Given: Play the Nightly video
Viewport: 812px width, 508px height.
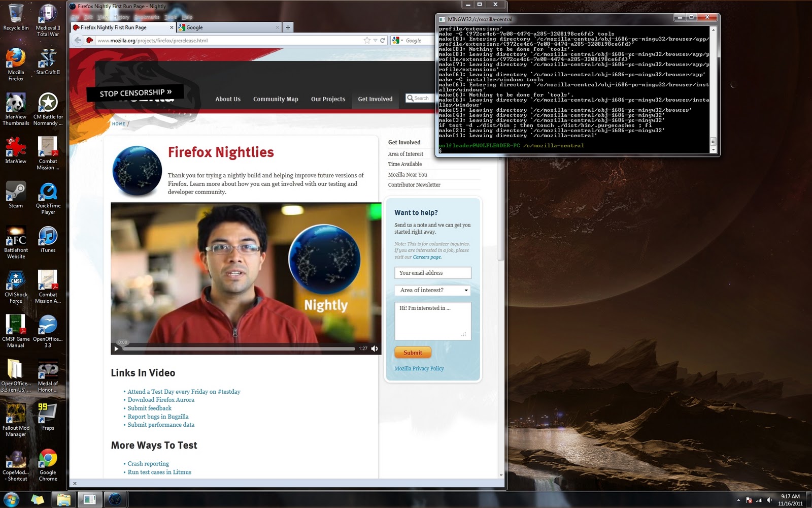Looking at the screenshot, I should [116, 348].
